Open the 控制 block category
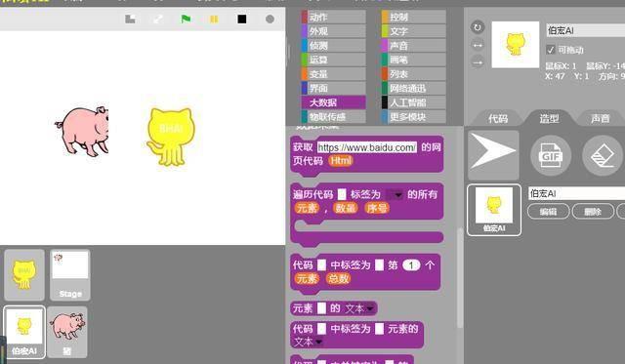 [x=414, y=18]
